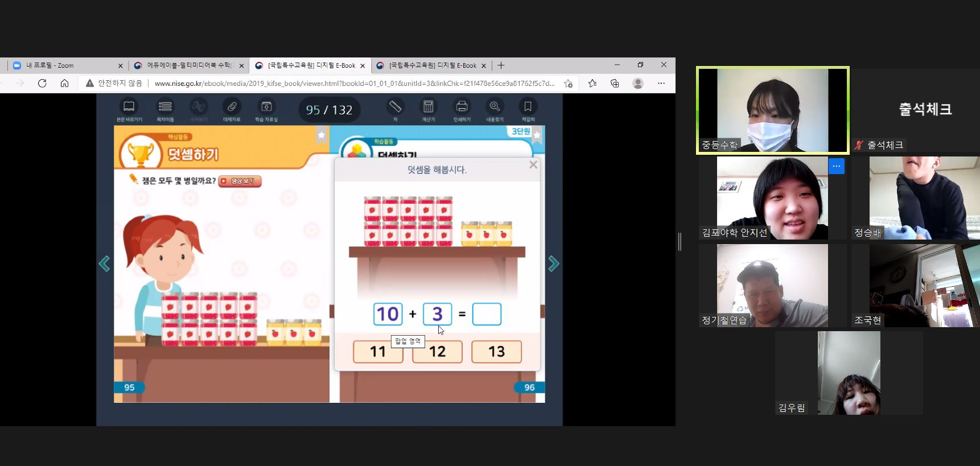Open the browser profile avatar

638,83
